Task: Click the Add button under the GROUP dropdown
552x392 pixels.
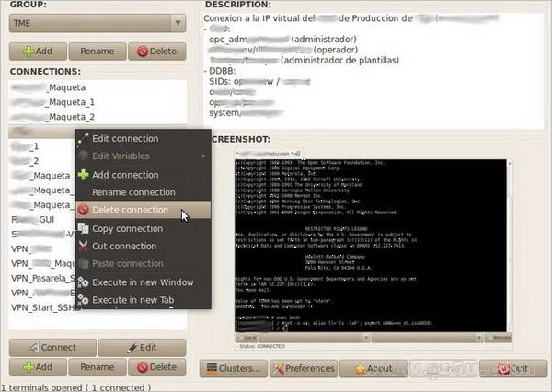Action: point(38,52)
